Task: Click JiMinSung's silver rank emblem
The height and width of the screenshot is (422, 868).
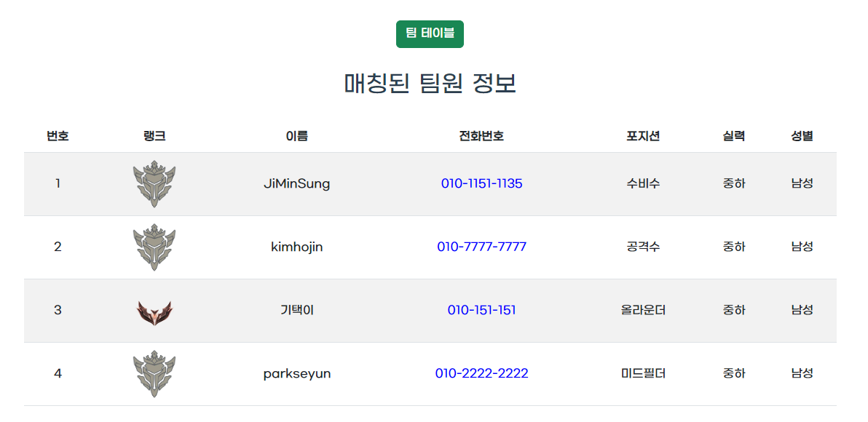Action: 154,184
